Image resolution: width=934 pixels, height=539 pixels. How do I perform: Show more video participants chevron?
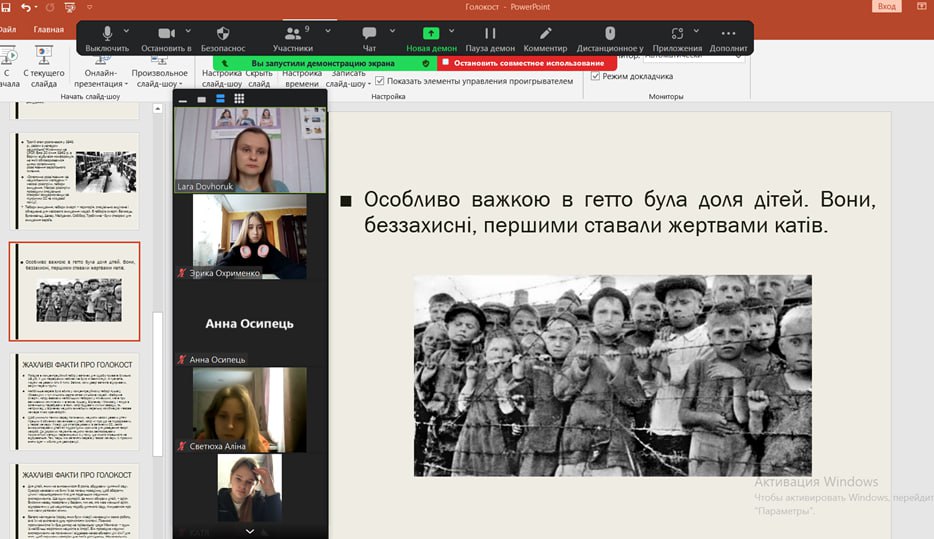250,531
